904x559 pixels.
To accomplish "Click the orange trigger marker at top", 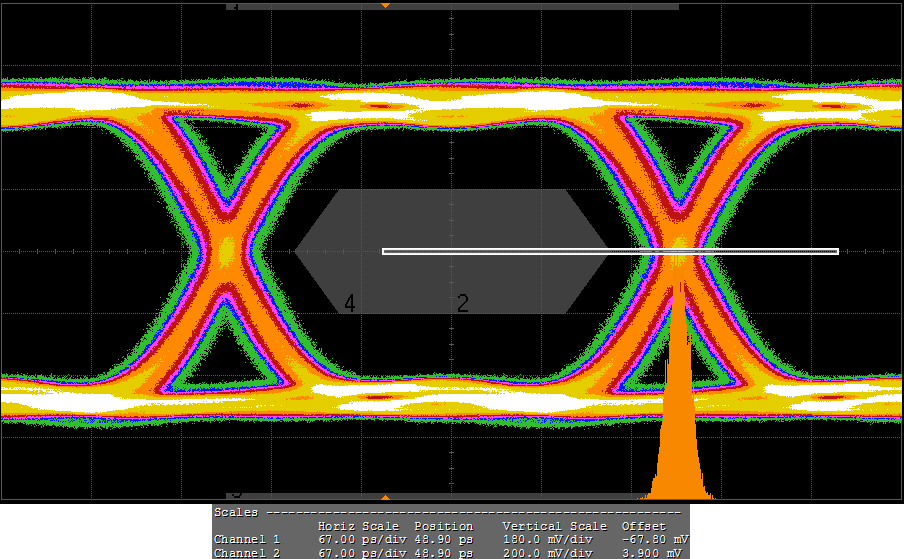I will coord(385,5).
